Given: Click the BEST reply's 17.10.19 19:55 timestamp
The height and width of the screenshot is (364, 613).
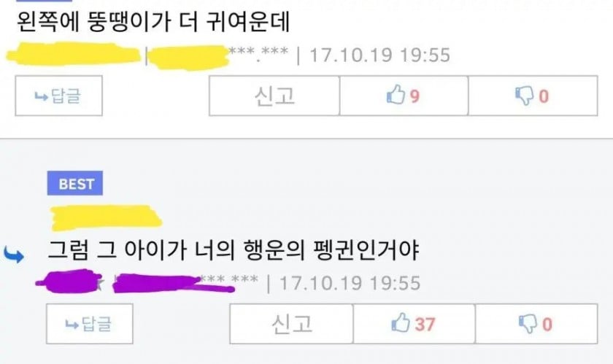Looking at the screenshot, I should 350,283.
